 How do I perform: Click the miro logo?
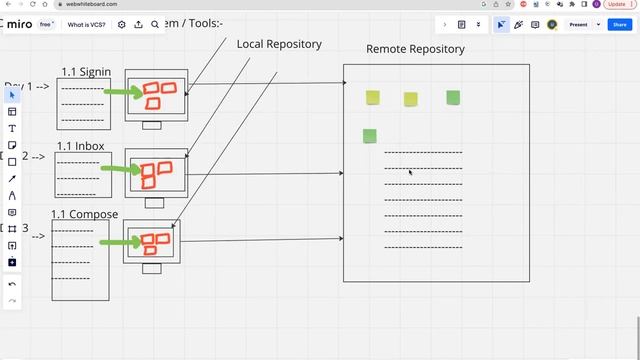19,24
